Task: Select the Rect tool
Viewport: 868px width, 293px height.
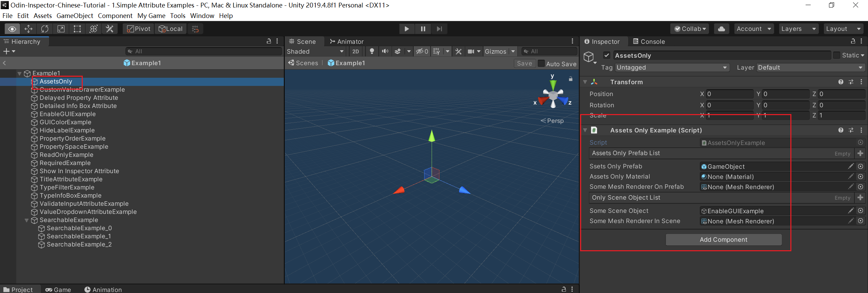Action: click(x=77, y=29)
